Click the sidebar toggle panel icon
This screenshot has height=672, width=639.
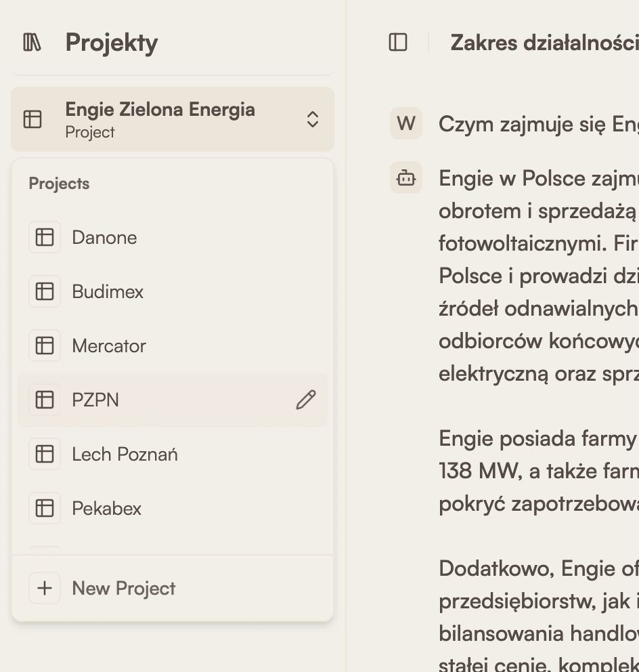(398, 42)
